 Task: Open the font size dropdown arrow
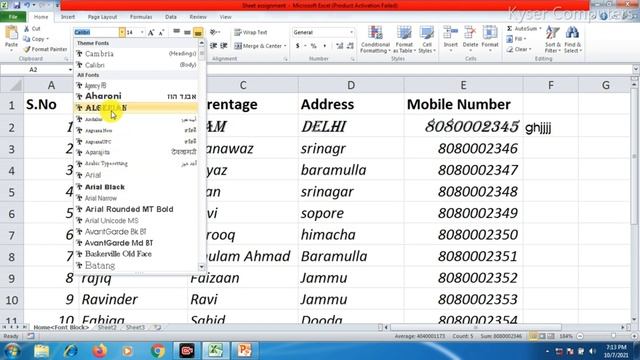[x=142, y=32]
